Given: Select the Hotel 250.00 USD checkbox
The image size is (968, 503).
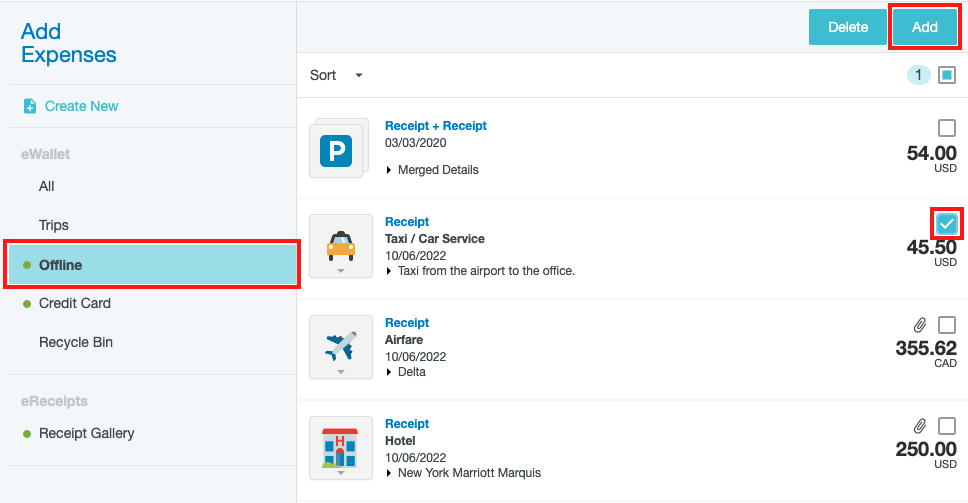Looking at the screenshot, I should [947, 426].
